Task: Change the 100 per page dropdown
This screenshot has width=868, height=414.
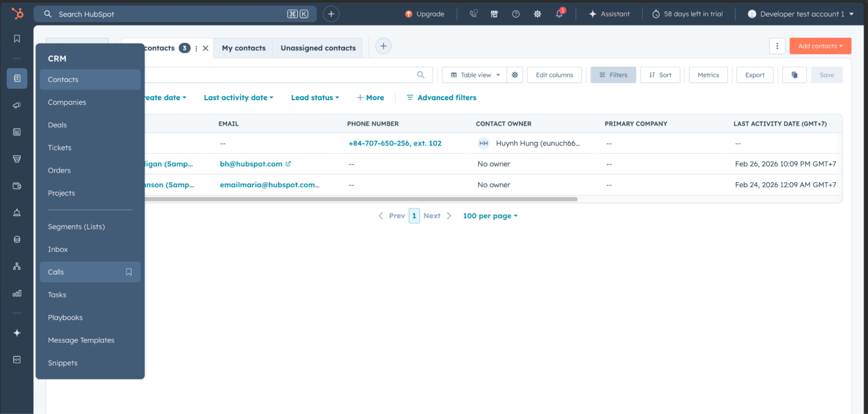Action: pos(490,216)
